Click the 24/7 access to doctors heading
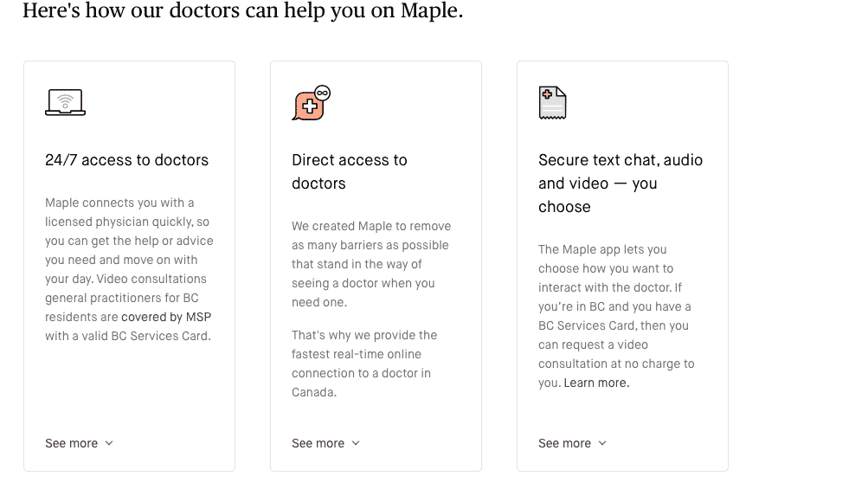Screen dimensions: 868x502 pos(126,160)
